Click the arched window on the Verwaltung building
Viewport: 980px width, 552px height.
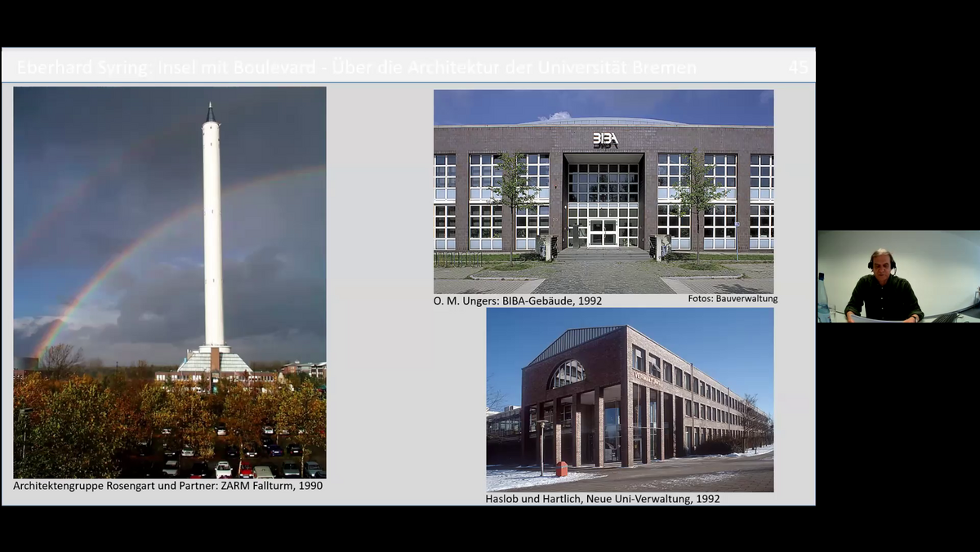click(568, 373)
